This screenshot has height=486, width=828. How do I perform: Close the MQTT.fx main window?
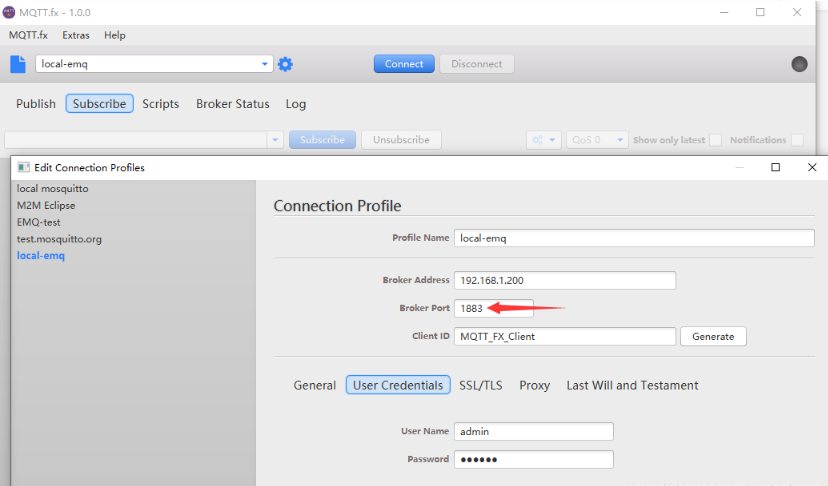point(797,12)
